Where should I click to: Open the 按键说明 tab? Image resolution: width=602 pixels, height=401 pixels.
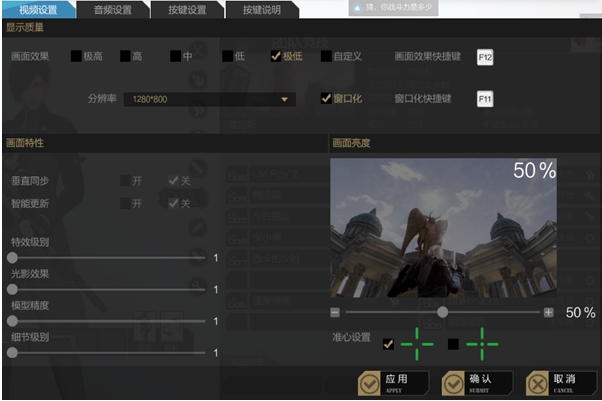(262, 10)
